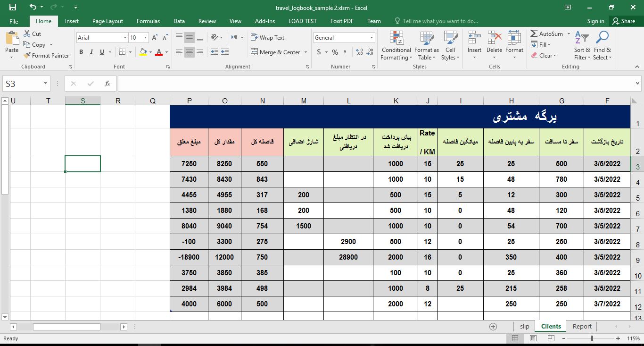Apply fill color bucket

click(143, 52)
